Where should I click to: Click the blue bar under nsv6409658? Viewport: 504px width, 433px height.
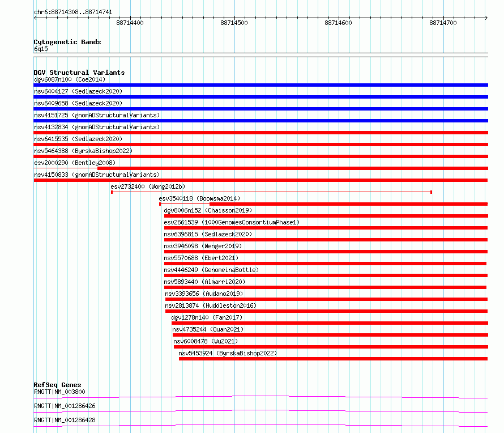click(x=260, y=109)
